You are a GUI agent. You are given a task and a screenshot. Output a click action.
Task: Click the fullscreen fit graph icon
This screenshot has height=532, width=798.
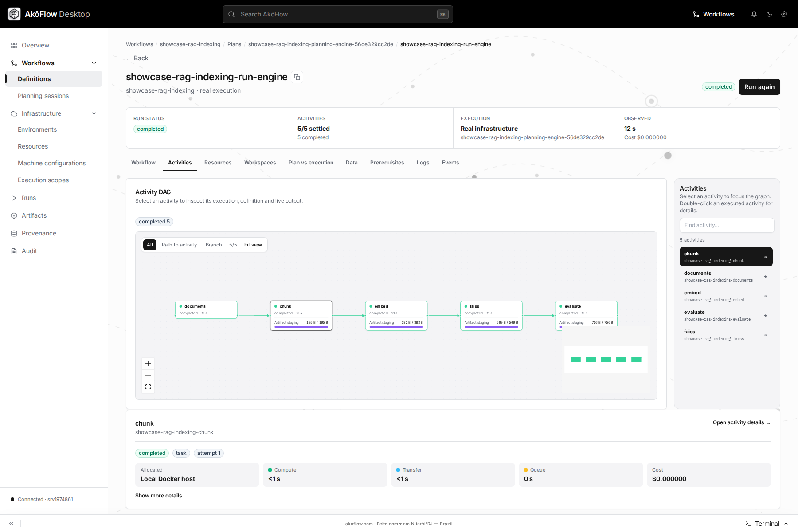pos(148,387)
